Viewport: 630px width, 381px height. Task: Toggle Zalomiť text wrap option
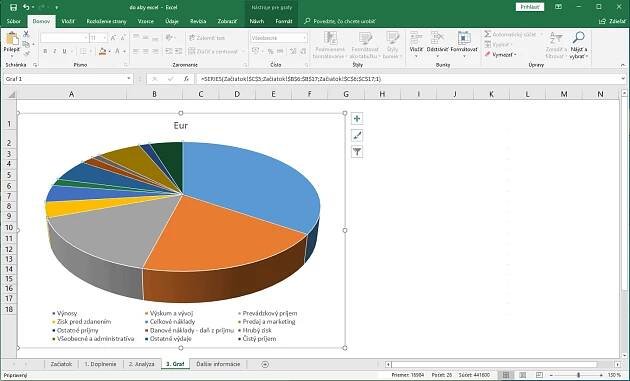coord(207,38)
